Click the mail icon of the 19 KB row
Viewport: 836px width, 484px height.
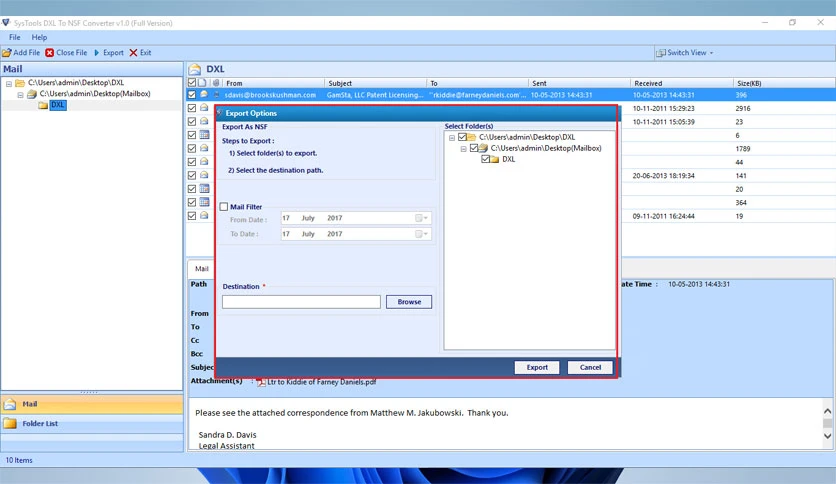coord(204,215)
